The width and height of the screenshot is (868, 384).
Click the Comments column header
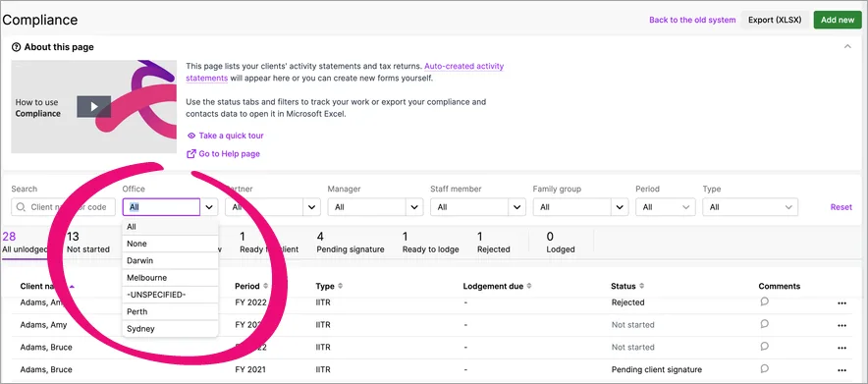[780, 286]
